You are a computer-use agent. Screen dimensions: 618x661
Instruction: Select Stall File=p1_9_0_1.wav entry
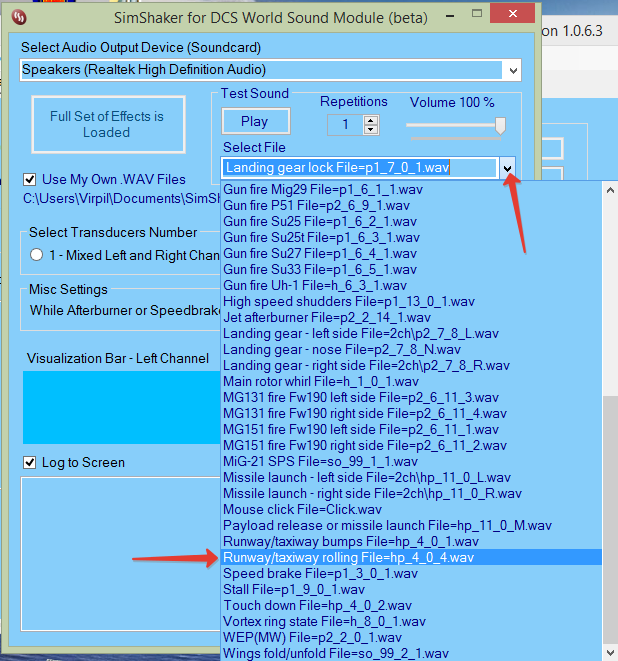[411, 590]
